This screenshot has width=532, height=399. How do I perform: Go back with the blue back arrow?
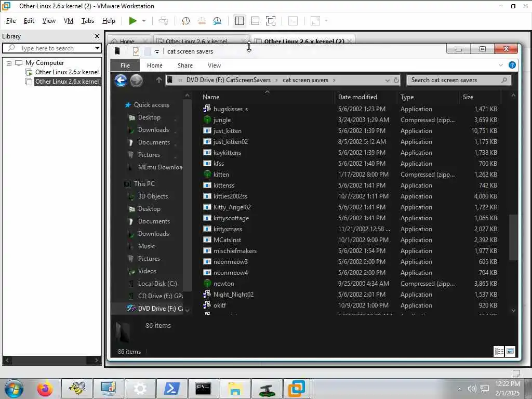[121, 81]
